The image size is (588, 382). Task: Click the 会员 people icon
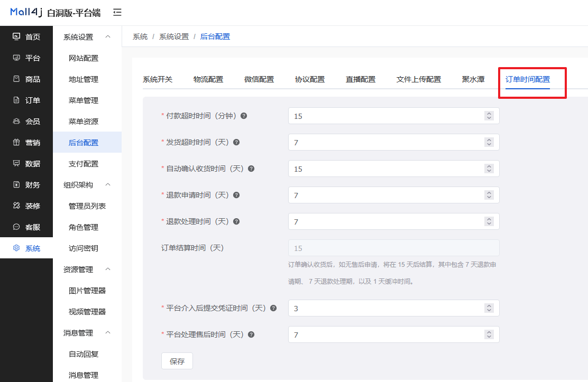tap(16, 121)
